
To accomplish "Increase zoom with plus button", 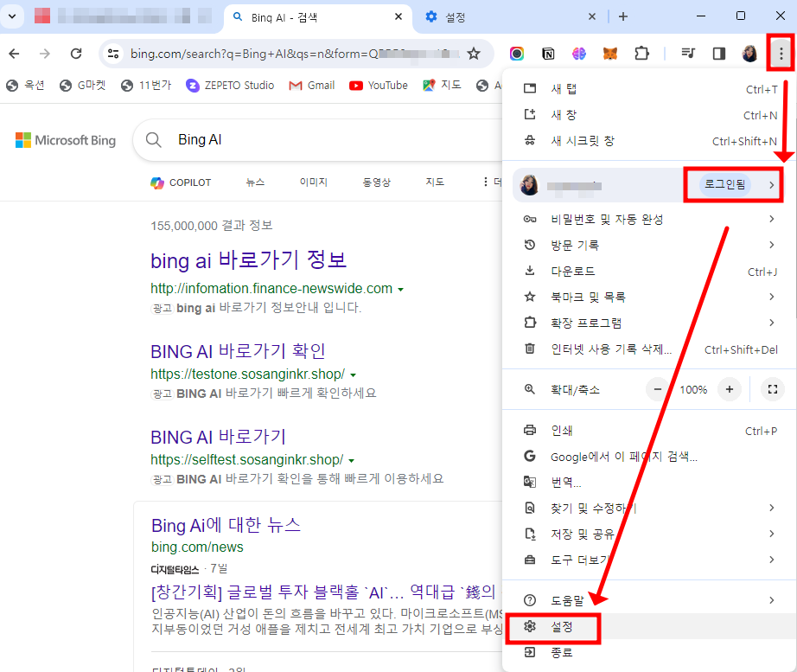I will pyautogui.click(x=730, y=389).
